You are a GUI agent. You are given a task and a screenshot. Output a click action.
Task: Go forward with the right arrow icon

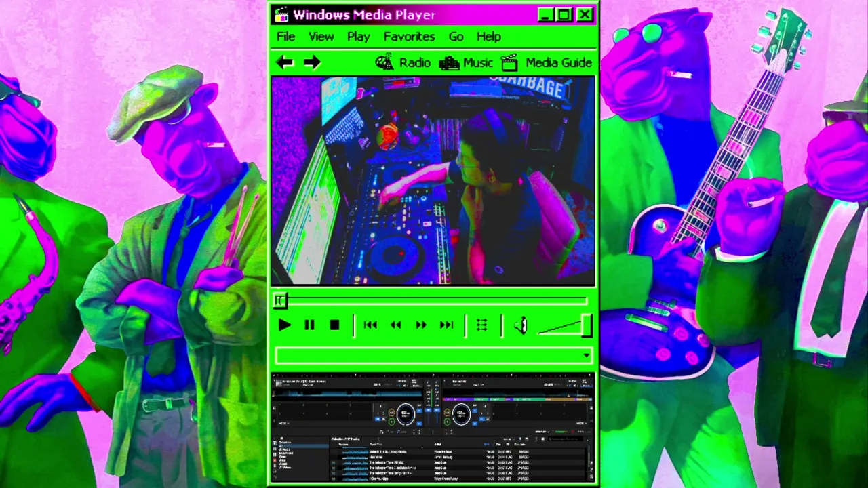[311, 62]
